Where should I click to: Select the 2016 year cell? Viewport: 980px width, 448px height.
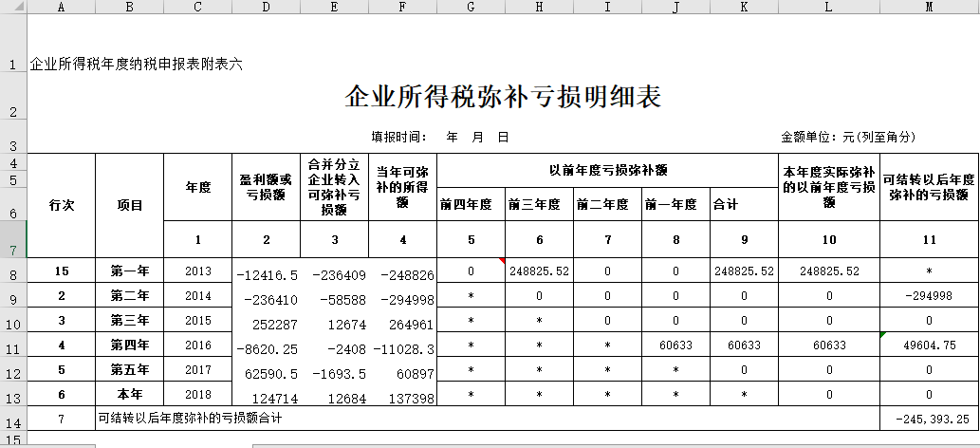(197, 345)
